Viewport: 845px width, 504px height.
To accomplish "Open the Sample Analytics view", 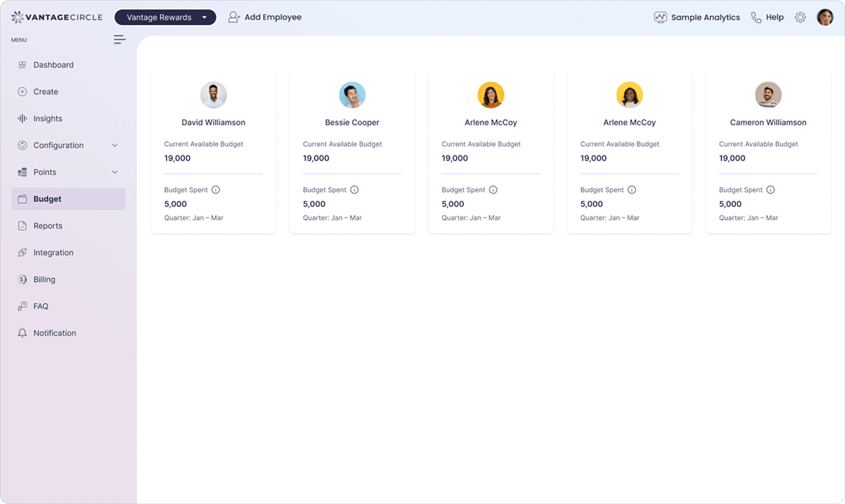I will (697, 17).
